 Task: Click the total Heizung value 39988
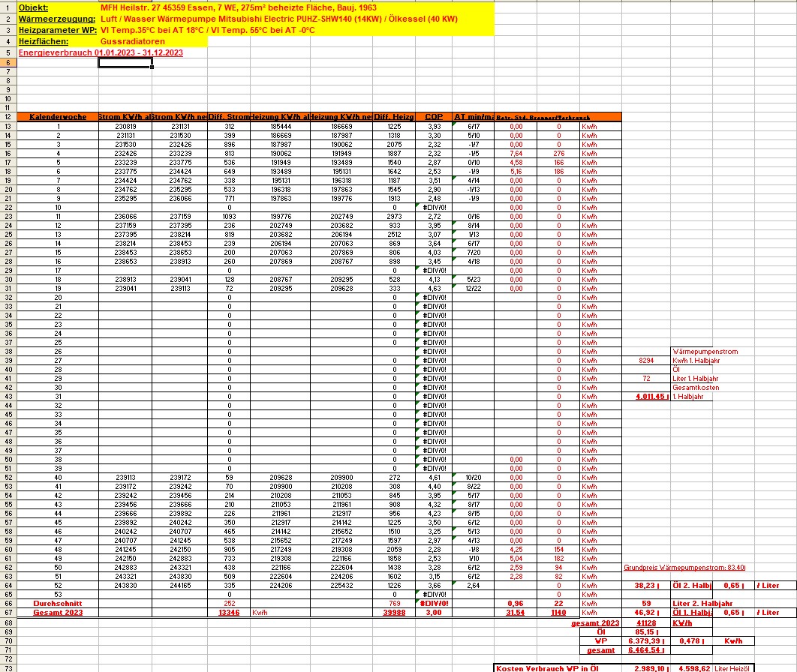393,612
